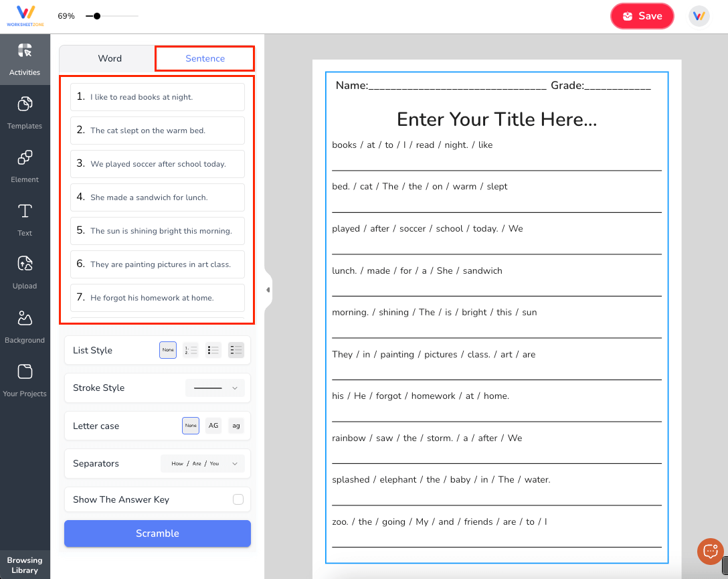
Task: Open the Separators dropdown
Action: 203,463
